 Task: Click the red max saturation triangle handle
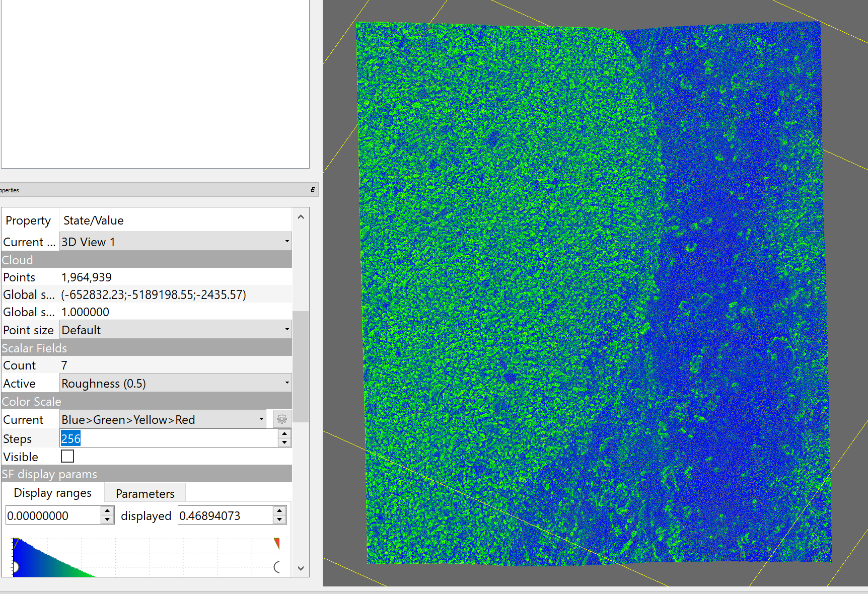(x=276, y=543)
